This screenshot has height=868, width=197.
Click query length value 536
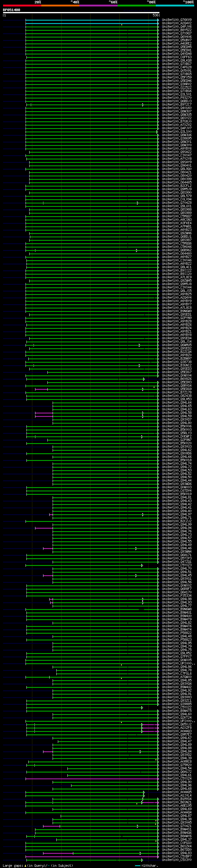155,15
